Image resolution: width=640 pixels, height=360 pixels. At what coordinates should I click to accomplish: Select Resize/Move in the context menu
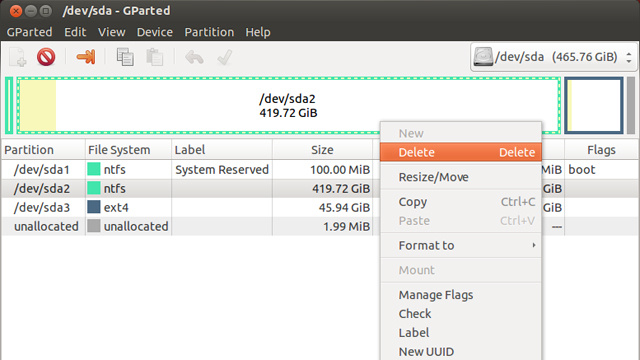461,177
